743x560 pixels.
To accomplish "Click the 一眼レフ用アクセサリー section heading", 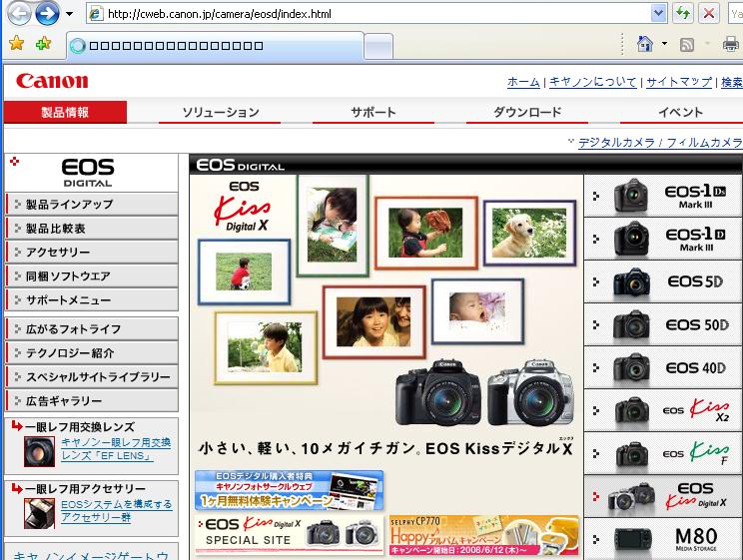I will [85, 488].
